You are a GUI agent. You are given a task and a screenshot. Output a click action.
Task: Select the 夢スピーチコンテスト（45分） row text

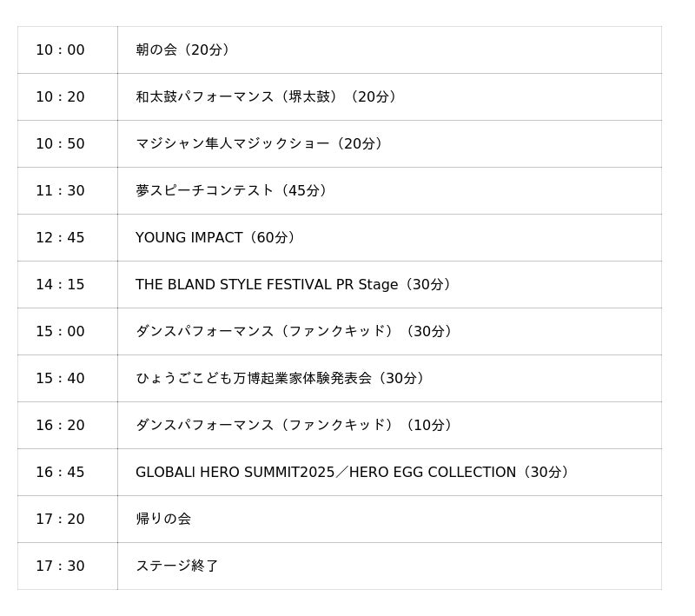[x=233, y=191]
